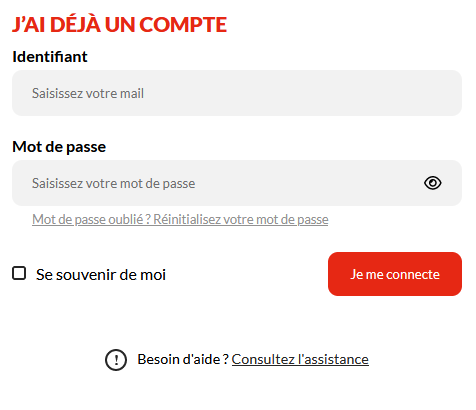Viewport: 476px width, 410px height.
Task: Open the Consultez l'assistance link
Action: [x=300, y=359]
